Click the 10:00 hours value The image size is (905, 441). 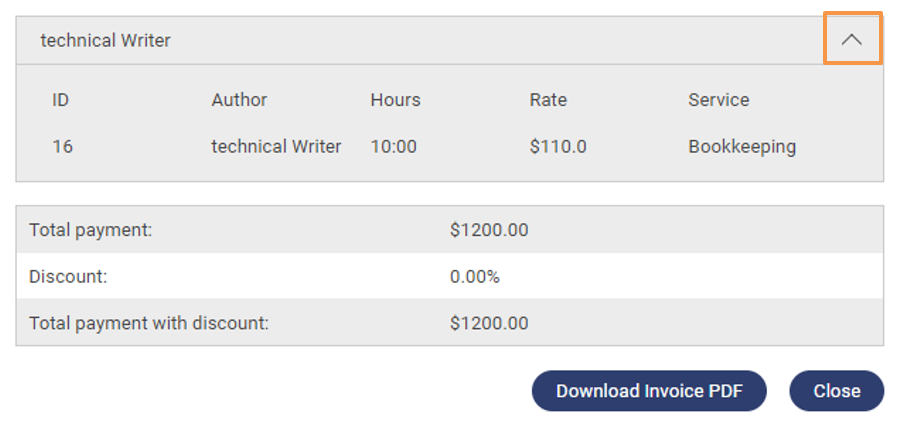[x=393, y=147]
